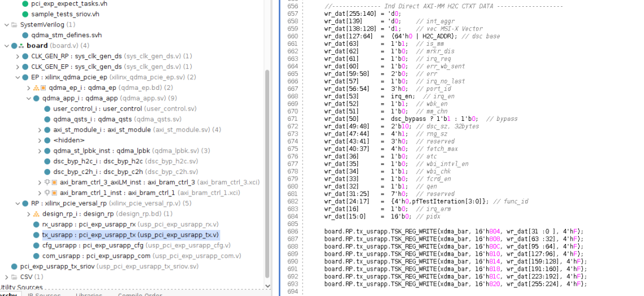This screenshot has width=644, height=296.
Task: Expand the CSV folder
Action: (6, 277)
